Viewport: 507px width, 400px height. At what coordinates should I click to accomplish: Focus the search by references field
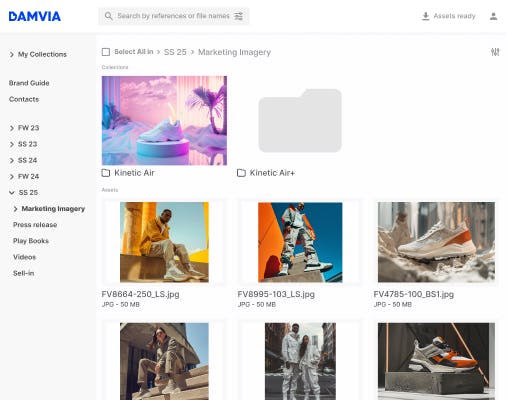click(173, 16)
